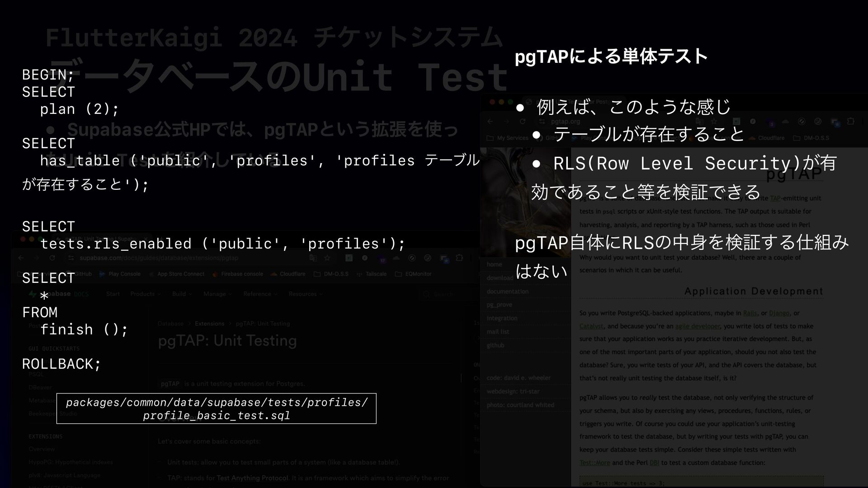868x488 pixels.
Task: Expand the Build menu in Supabase docs
Action: pyautogui.click(x=182, y=294)
